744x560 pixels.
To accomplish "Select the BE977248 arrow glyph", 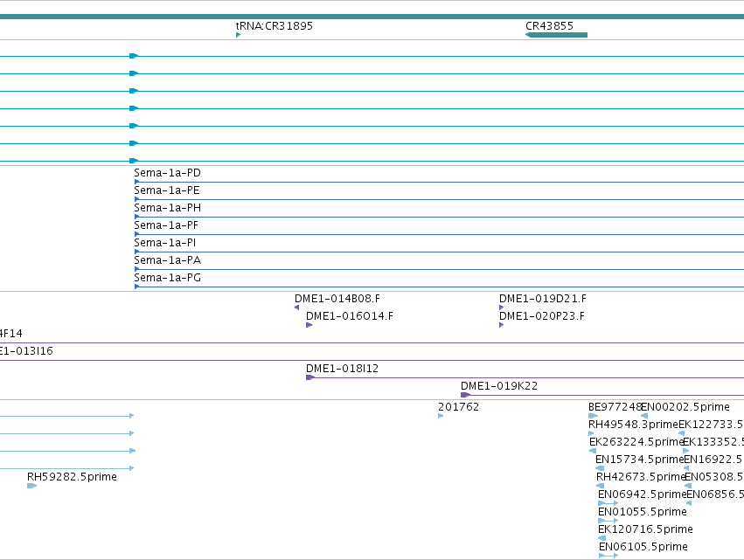I will tap(593, 416).
